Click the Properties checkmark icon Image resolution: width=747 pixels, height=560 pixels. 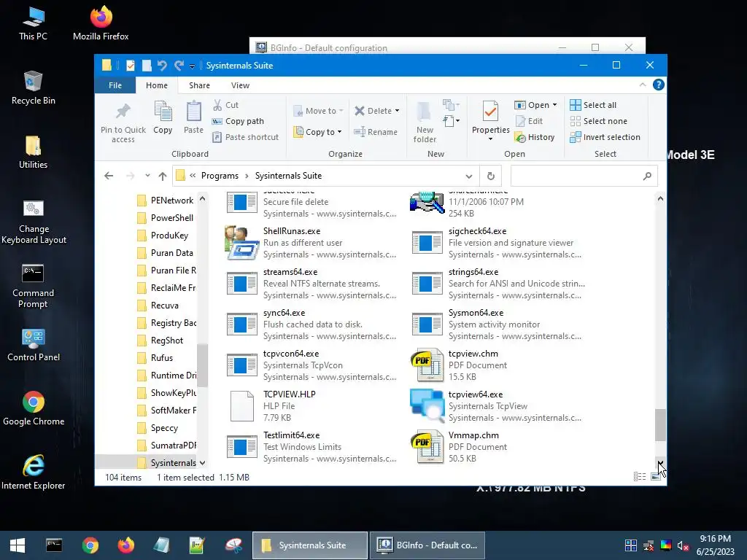(x=490, y=112)
